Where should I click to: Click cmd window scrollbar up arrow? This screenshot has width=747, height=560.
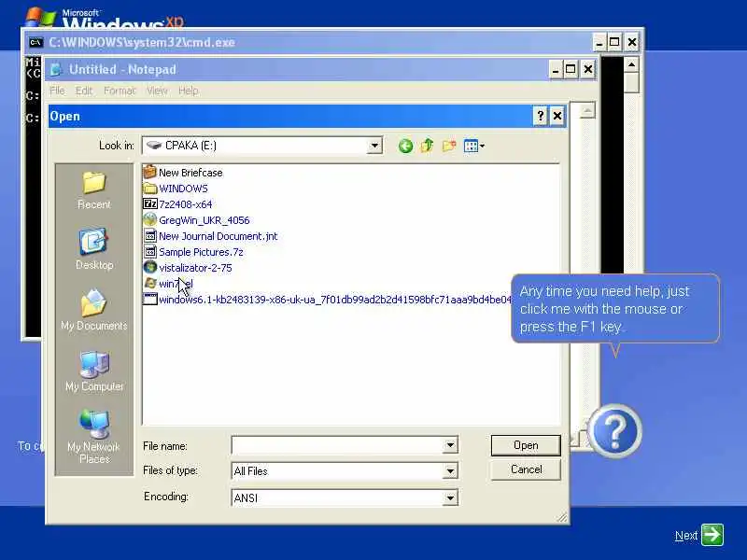point(632,64)
